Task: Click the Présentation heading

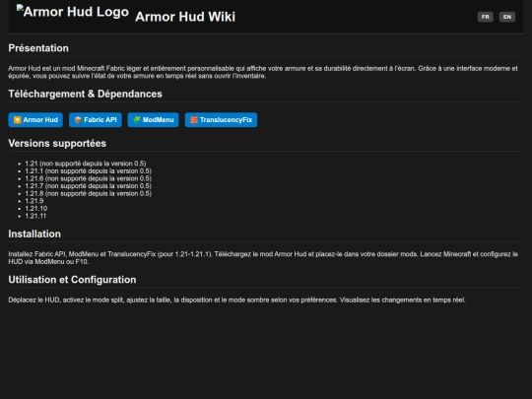Action: coord(38,48)
